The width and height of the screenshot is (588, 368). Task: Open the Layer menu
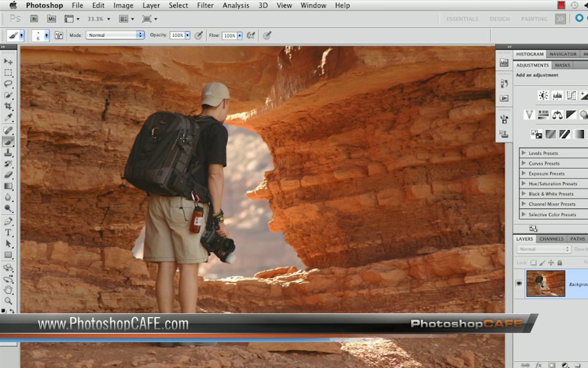(x=151, y=6)
